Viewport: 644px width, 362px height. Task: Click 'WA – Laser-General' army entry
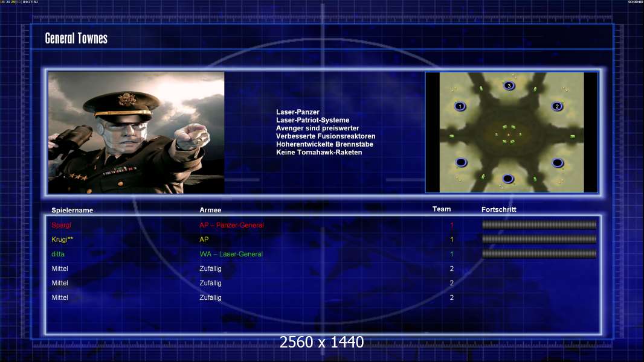click(x=231, y=254)
